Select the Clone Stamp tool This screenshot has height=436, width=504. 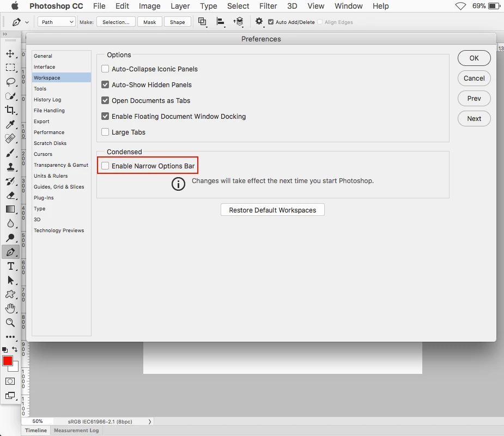click(10, 167)
